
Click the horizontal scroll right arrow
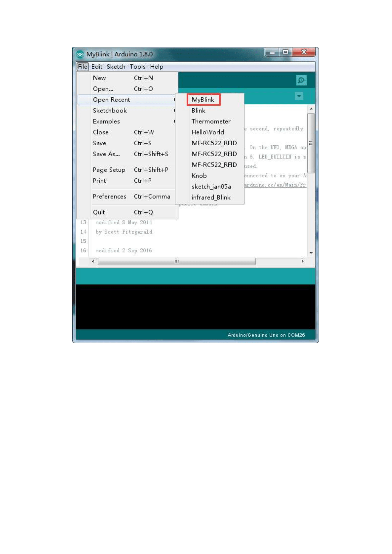[x=302, y=261]
